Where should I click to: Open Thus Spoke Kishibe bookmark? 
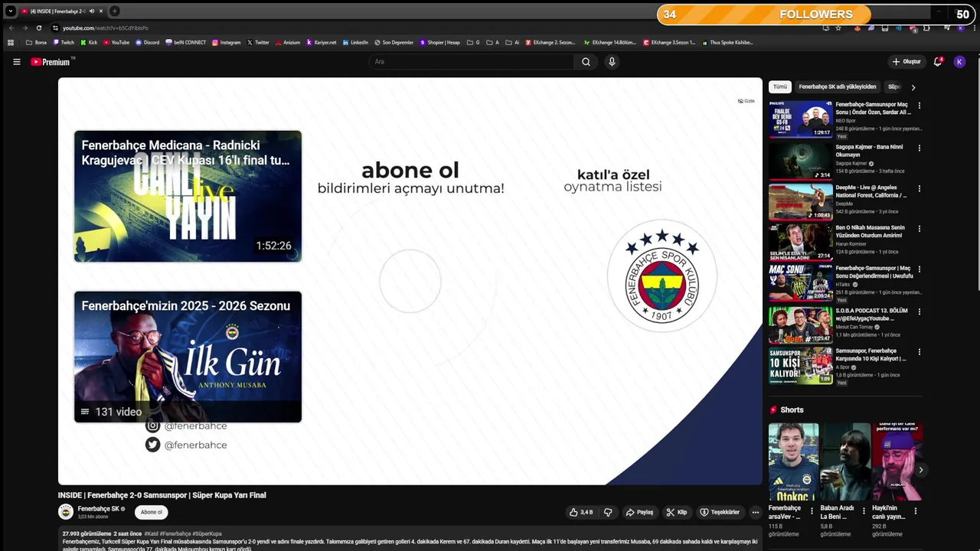click(x=727, y=43)
